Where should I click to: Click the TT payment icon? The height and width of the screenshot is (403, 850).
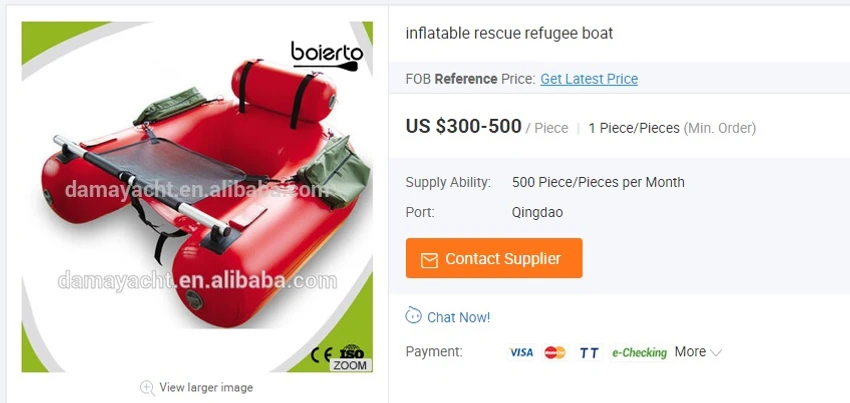[x=589, y=352]
